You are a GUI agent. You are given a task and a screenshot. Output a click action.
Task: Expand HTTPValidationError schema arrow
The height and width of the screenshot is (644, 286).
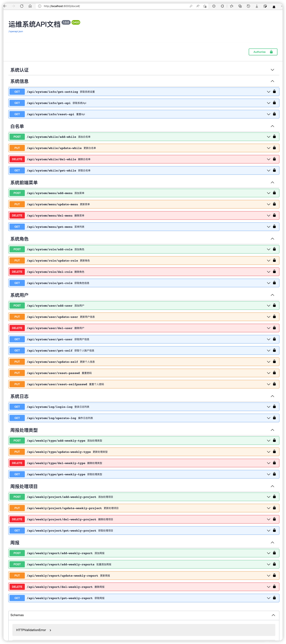click(x=50, y=630)
